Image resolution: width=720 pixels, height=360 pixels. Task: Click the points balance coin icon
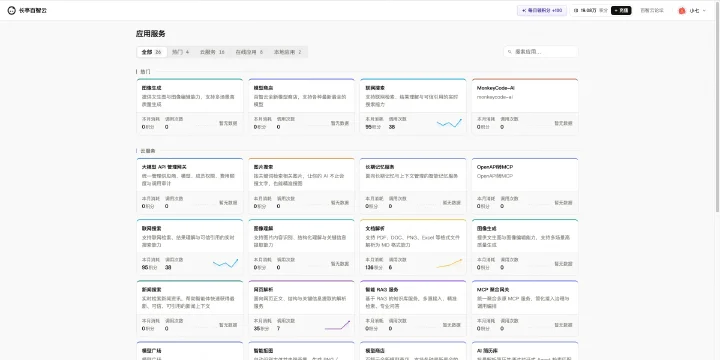(x=576, y=11)
